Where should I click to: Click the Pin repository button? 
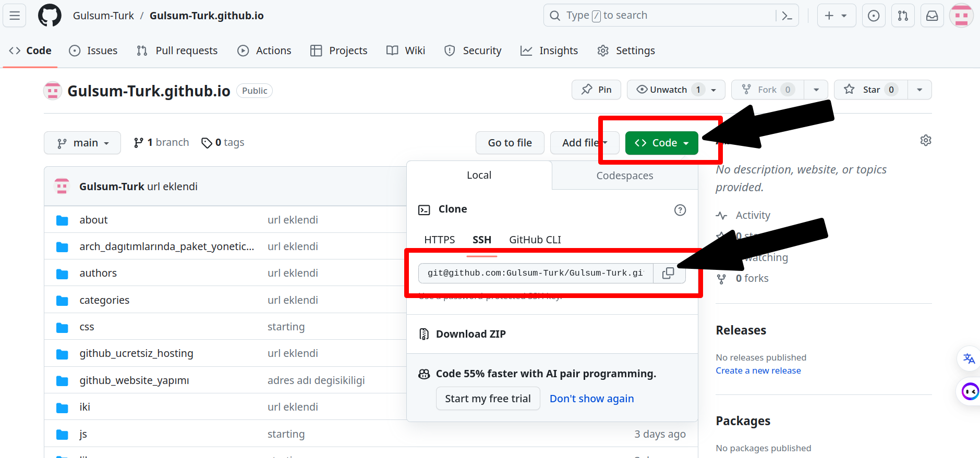[597, 90]
